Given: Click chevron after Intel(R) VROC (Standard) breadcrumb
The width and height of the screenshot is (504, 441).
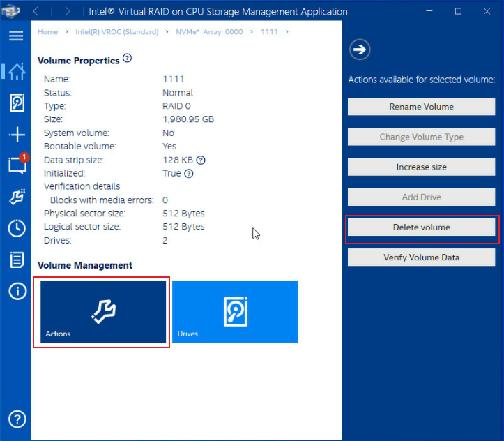Looking at the screenshot, I should click(x=167, y=32).
